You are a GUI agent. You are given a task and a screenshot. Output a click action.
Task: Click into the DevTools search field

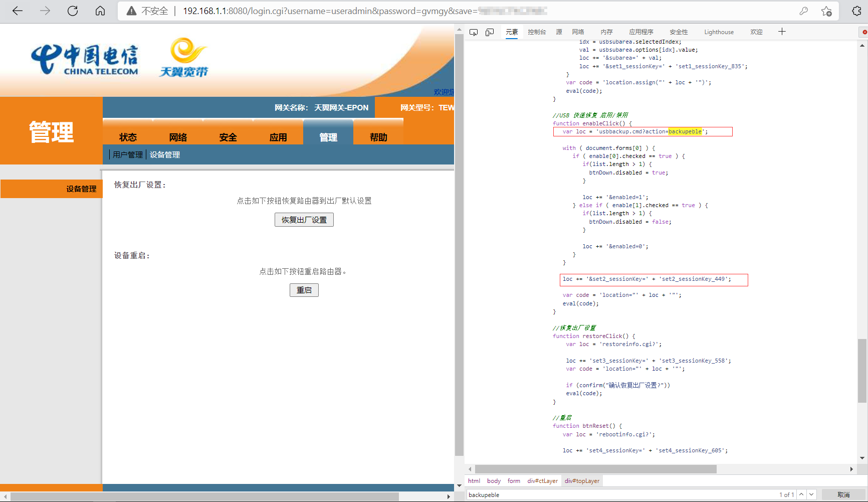pos(621,494)
